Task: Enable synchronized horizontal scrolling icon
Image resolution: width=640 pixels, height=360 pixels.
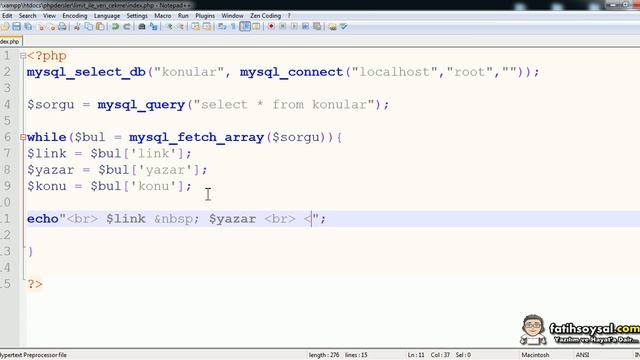Action: (x=207, y=27)
